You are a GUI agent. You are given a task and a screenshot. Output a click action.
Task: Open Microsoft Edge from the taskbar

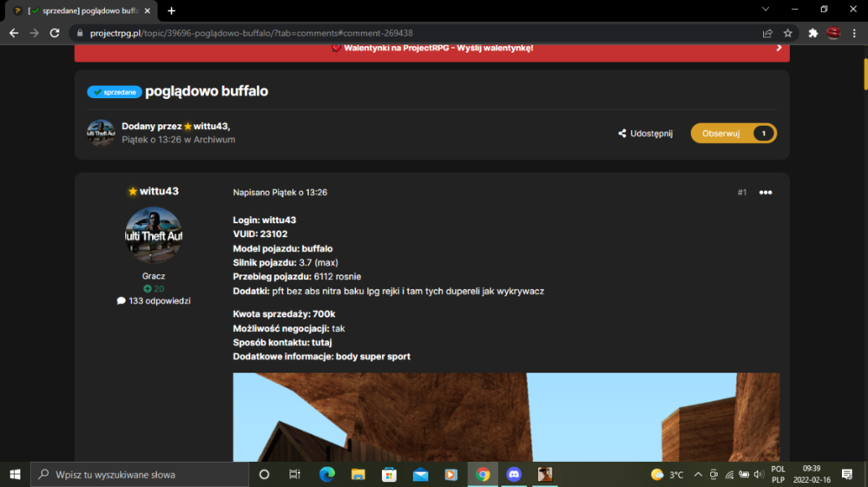[x=327, y=474]
